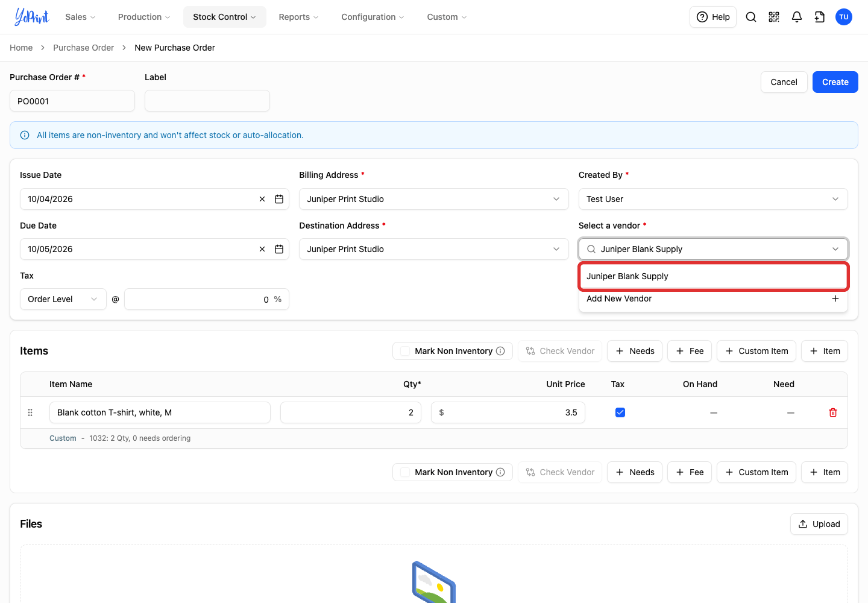
Task: Go to the Home breadcrumb
Action: pos(21,48)
